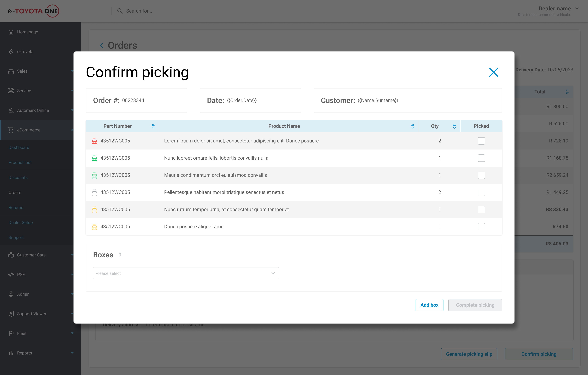Mark Donec posuere aliquet arcu as picked
Viewport: 588px width, 375px height.
481,227
